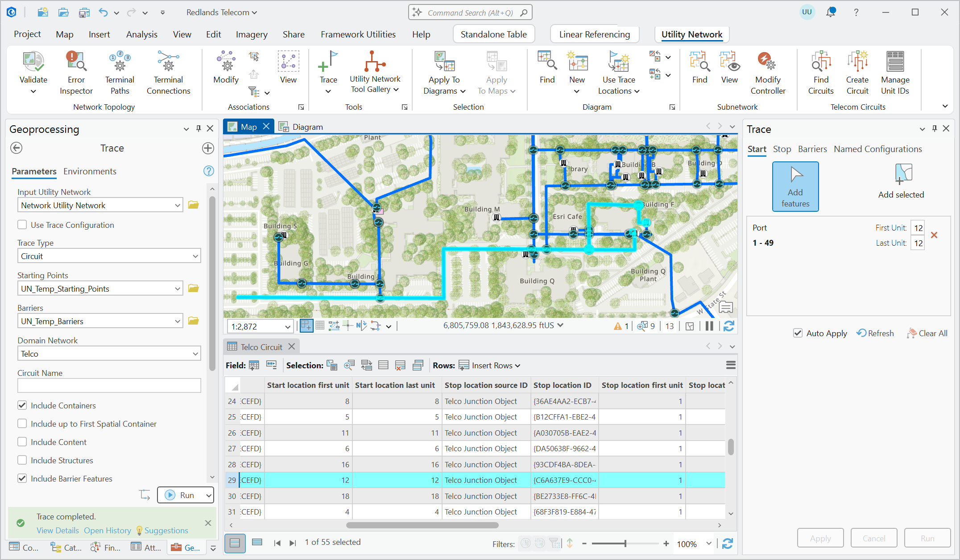Open Geoprocessing help question mark

pyautogui.click(x=208, y=171)
